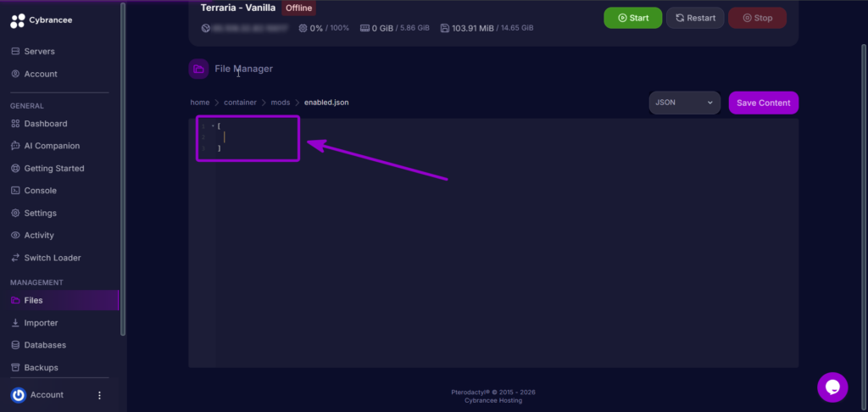
Task: Click the disk usage icon
Action: [x=445, y=28]
